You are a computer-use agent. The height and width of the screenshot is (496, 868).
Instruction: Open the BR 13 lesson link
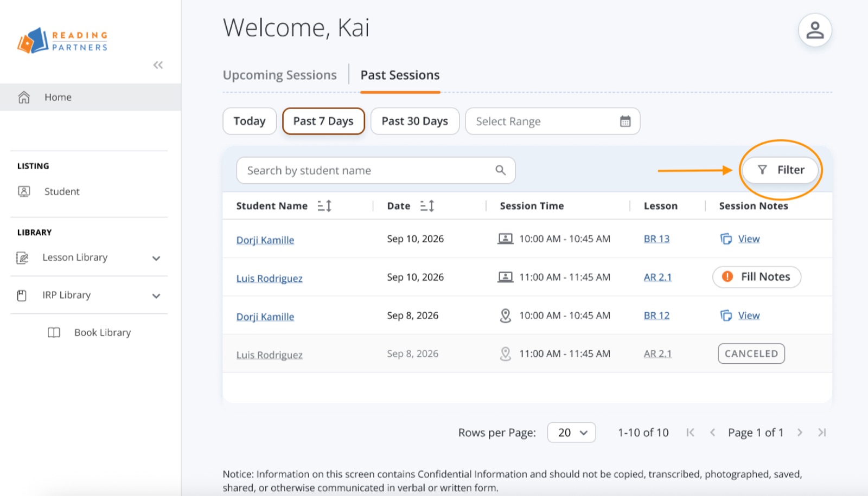pyautogui.click(x=656, y=239)
